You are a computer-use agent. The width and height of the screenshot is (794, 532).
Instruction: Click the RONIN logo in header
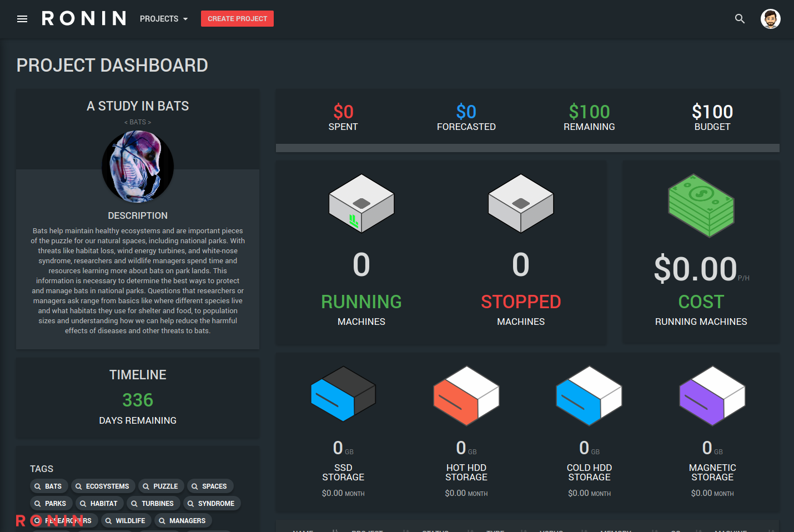pos(84,18)
